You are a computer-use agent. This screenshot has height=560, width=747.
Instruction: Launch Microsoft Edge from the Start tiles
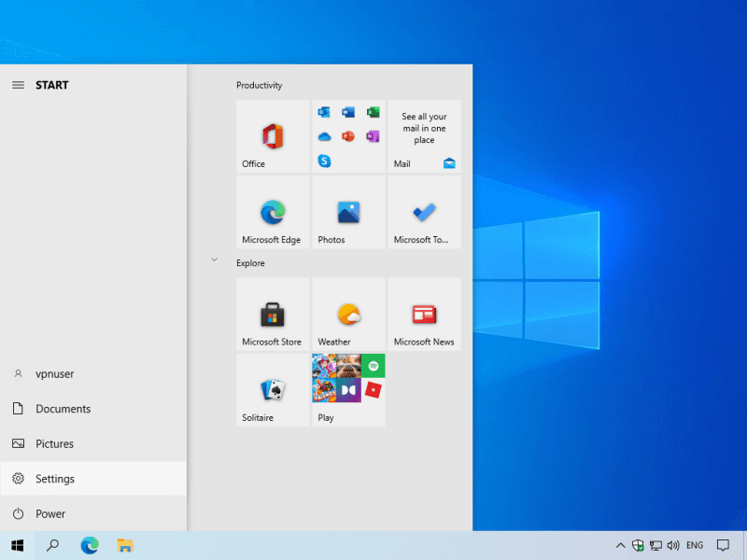tap(273, 213)
